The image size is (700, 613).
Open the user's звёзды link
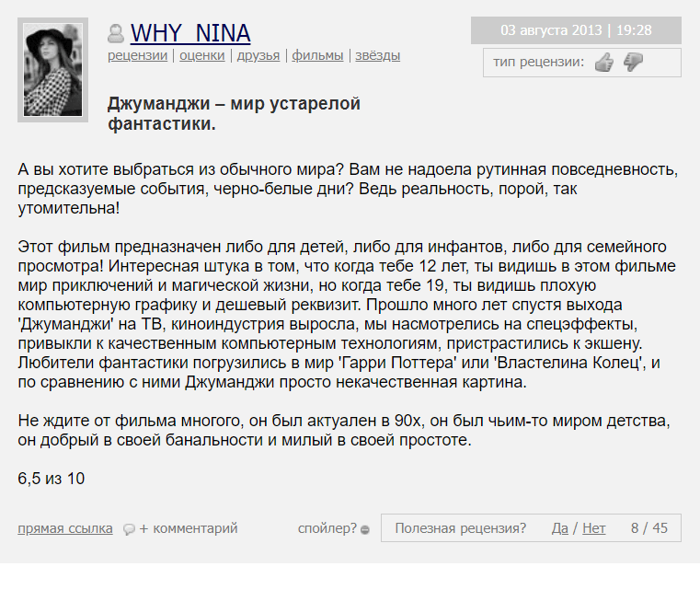coord(378,55)
